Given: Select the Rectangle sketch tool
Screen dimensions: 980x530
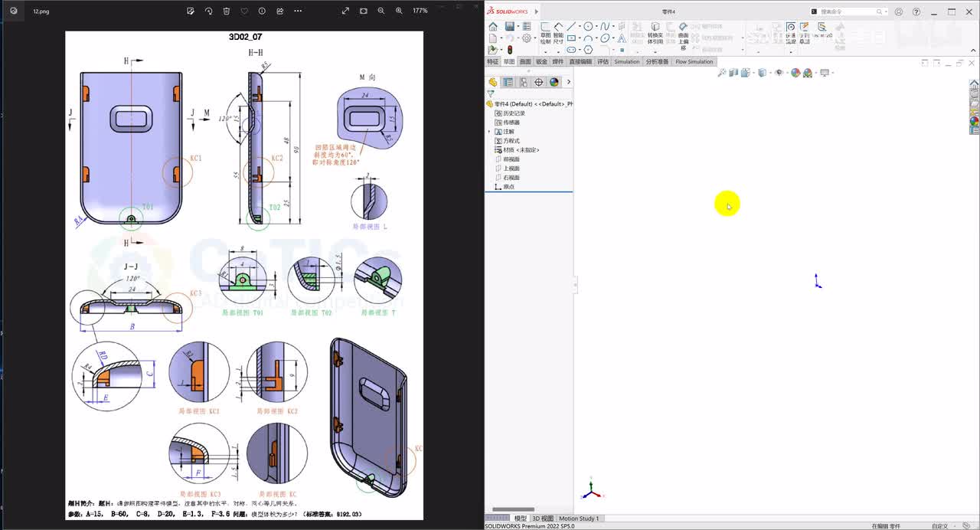Looking at the screenshot, I should click(x=571, y=38).
